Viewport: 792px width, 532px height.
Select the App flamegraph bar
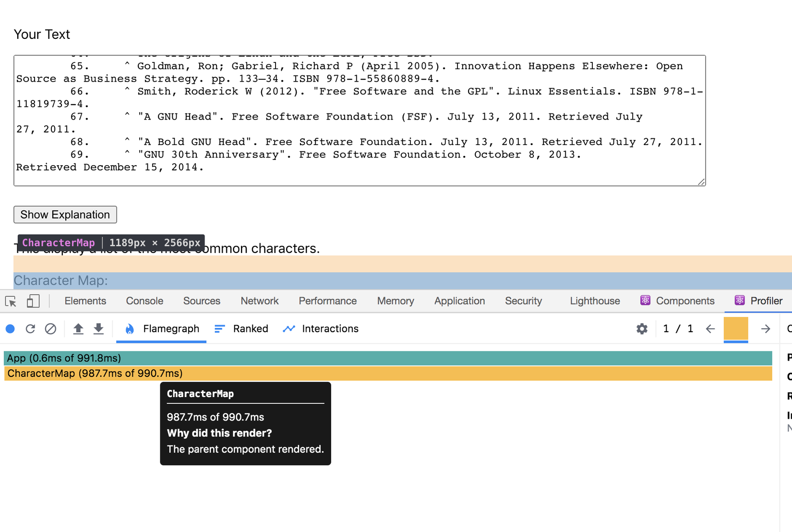[x=388, y=358]
